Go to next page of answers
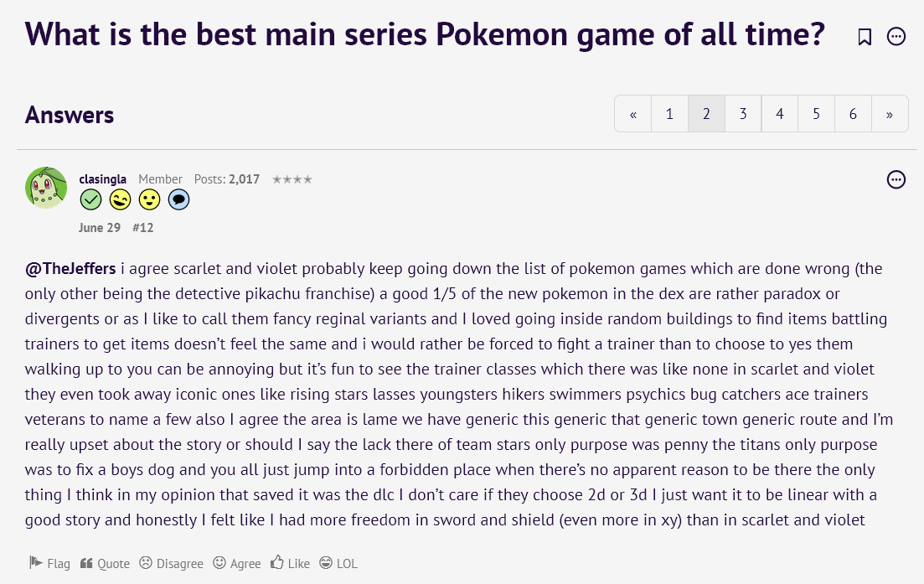 pyautogui.click(x=889, y=114)
